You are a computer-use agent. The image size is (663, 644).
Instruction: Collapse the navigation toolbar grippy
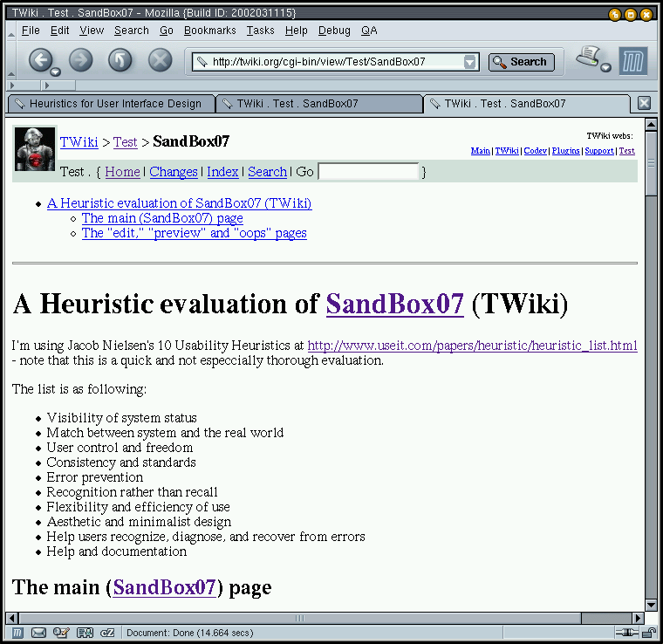pyautogui.click(x=11, y=61)
